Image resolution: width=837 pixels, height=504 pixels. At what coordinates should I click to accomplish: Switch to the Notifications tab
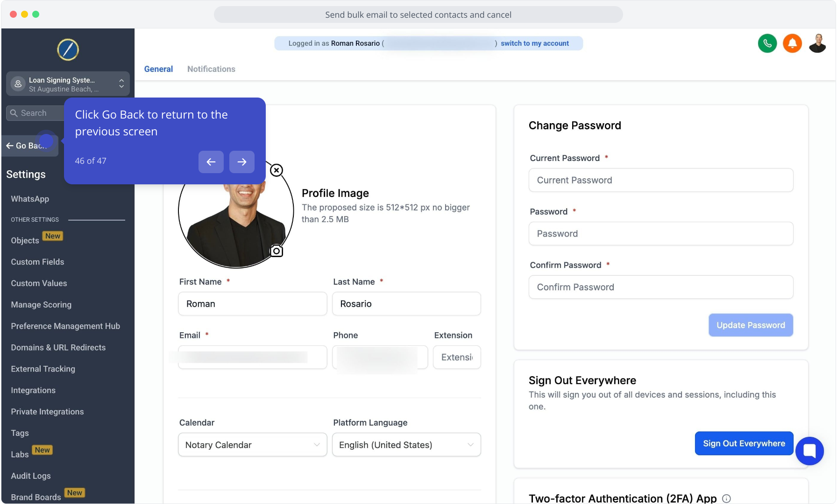coord(211,69)
